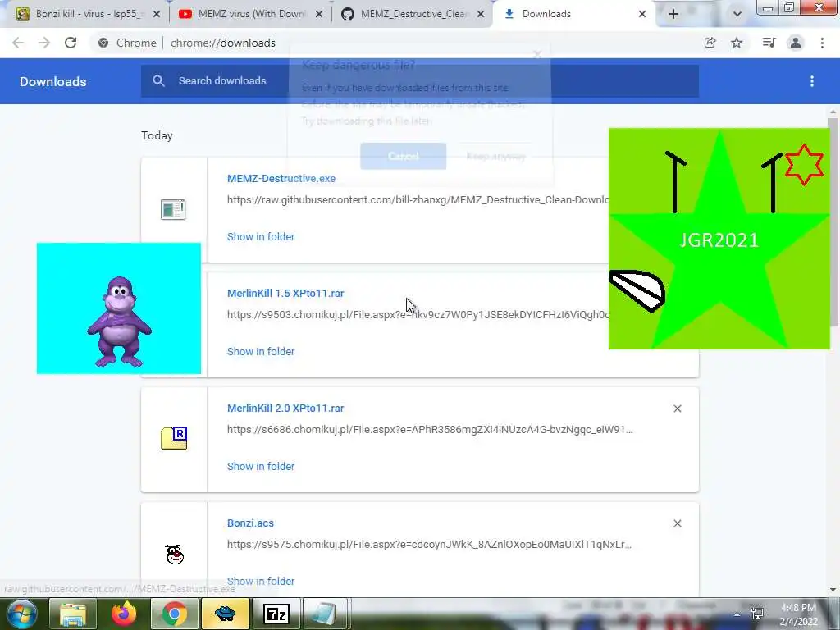Image resolution: width=840 pixels, height=630 pixels.
Task: Close the GitHub MEMZ_Destructive tab
Action: tap(481, 14)
